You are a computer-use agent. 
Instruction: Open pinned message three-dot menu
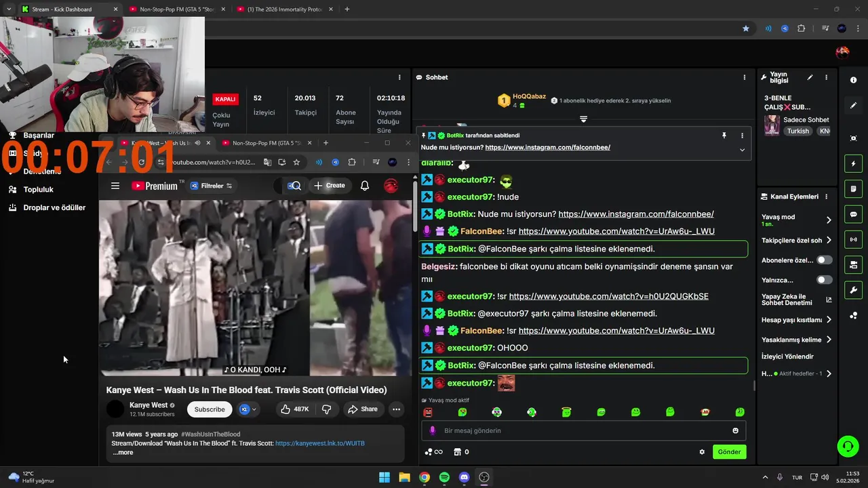pos(742,136)
